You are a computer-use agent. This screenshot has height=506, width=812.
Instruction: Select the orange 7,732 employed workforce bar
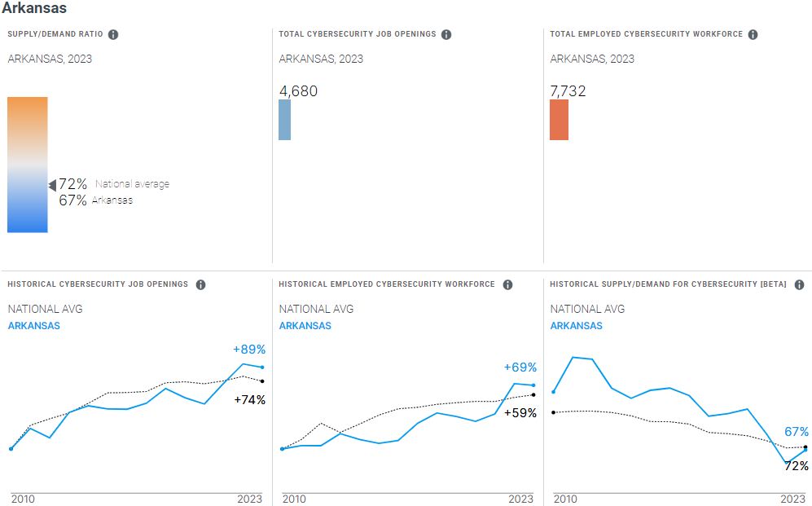click(559, 120)
